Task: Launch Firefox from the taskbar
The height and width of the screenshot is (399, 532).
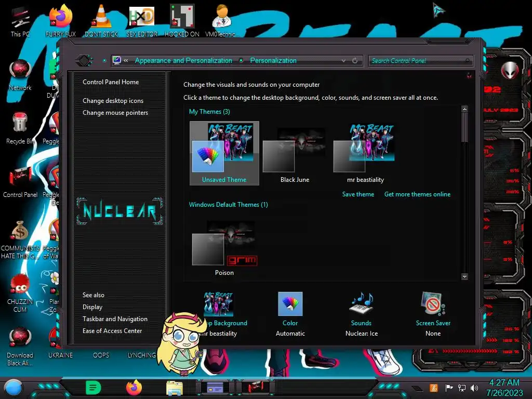Action: (134, 388)
